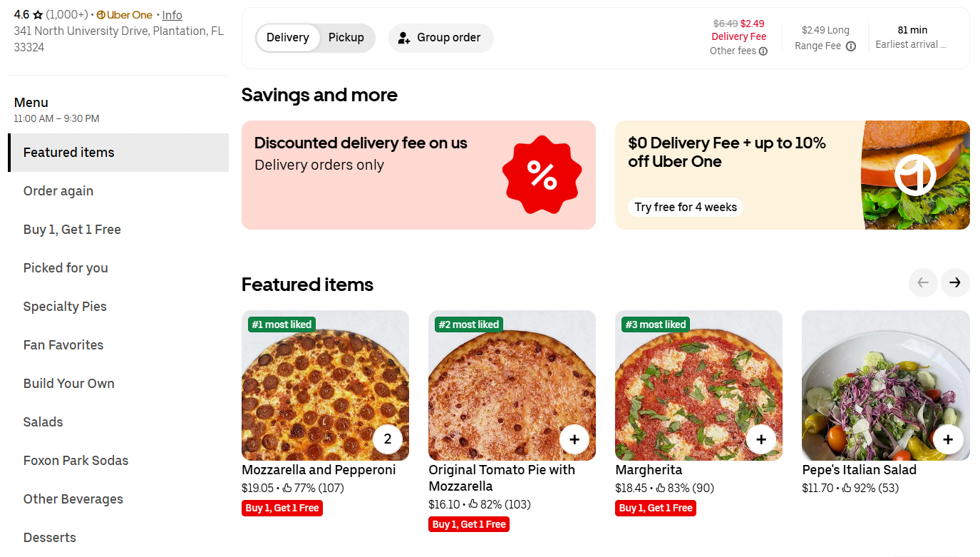The image size is (980, 557).
Task: Click quantity badge on Mozzarella and Pepperoni
Action: click(x=388, y=439)
